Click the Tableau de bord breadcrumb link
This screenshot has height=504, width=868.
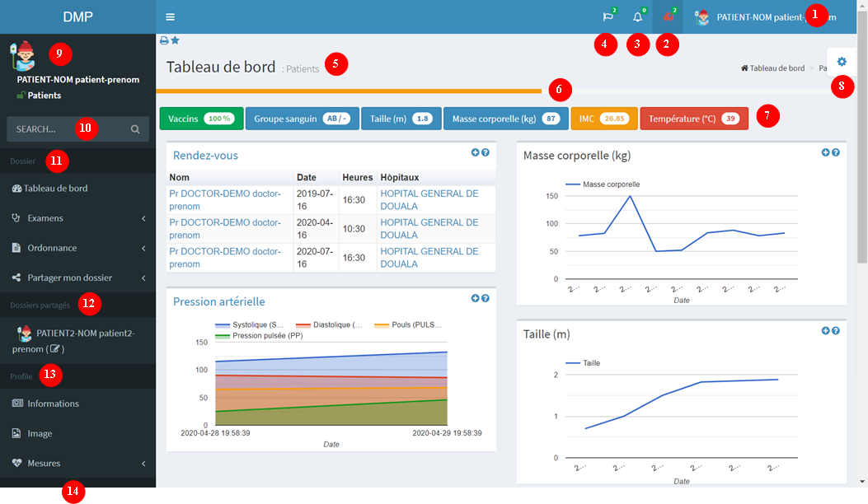pos(772,68)
